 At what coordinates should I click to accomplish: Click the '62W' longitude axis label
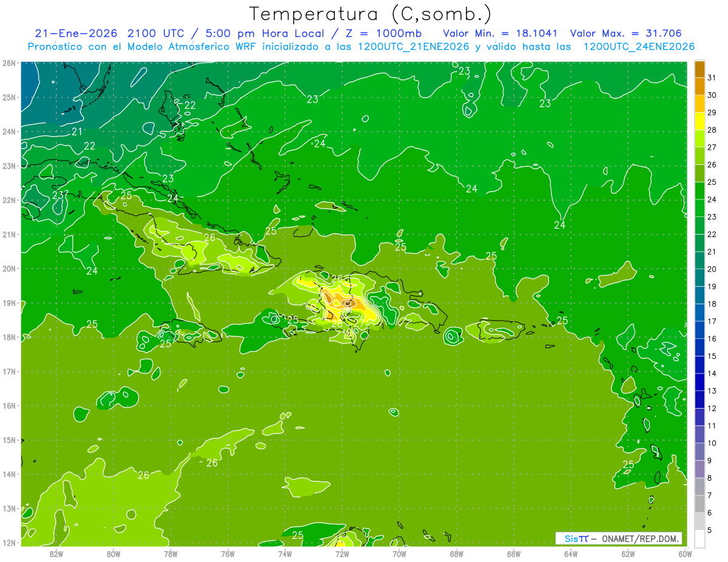click(x=628, y=554)
